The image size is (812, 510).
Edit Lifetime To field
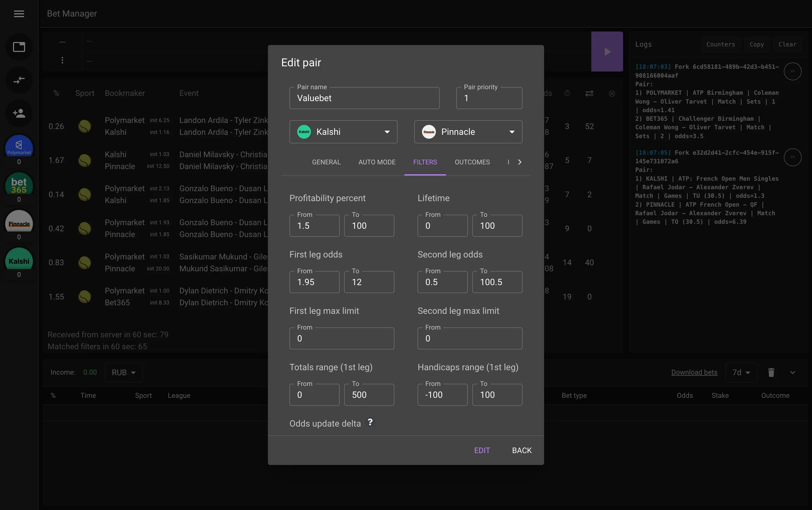(497, 226)
